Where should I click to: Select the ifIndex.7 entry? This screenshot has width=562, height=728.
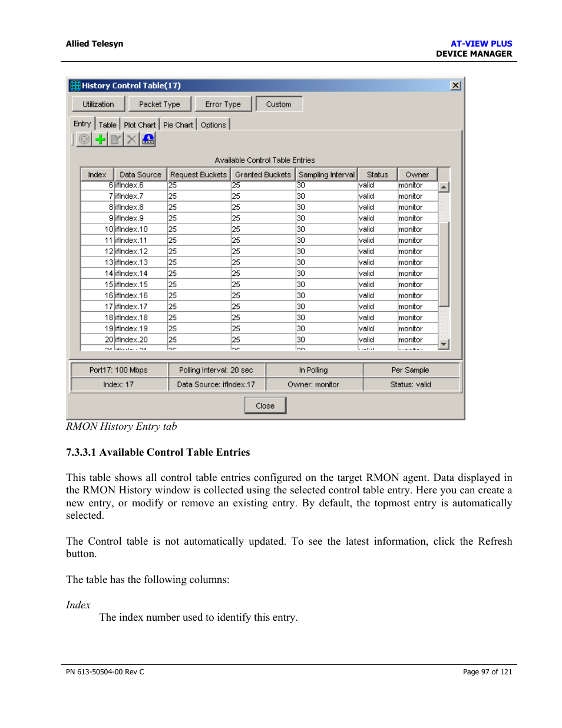[x=259, y=196]
